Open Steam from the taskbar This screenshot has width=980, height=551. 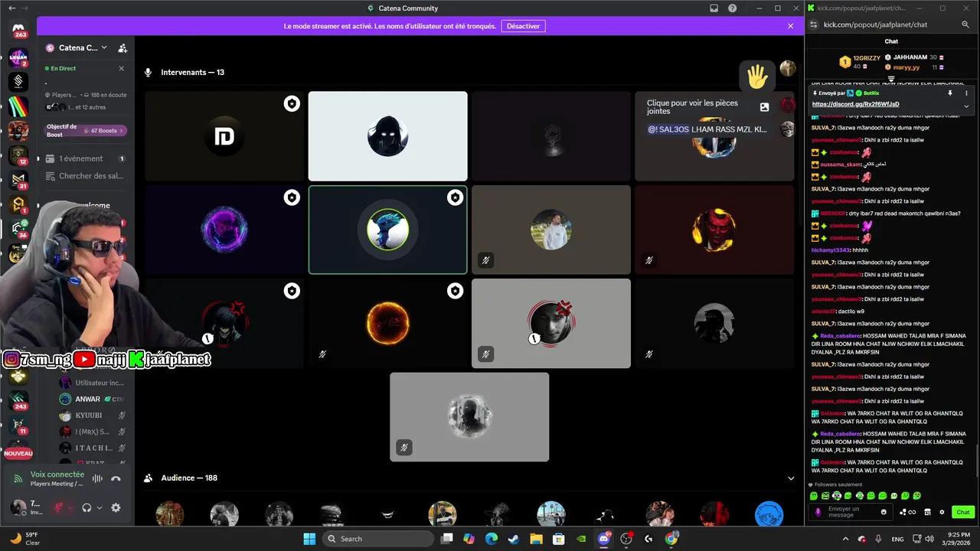point(513,539)
